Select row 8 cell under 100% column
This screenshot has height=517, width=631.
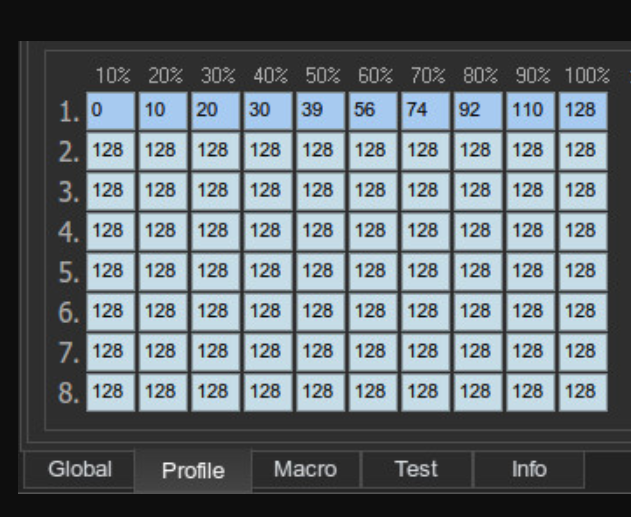pos(583,392)
